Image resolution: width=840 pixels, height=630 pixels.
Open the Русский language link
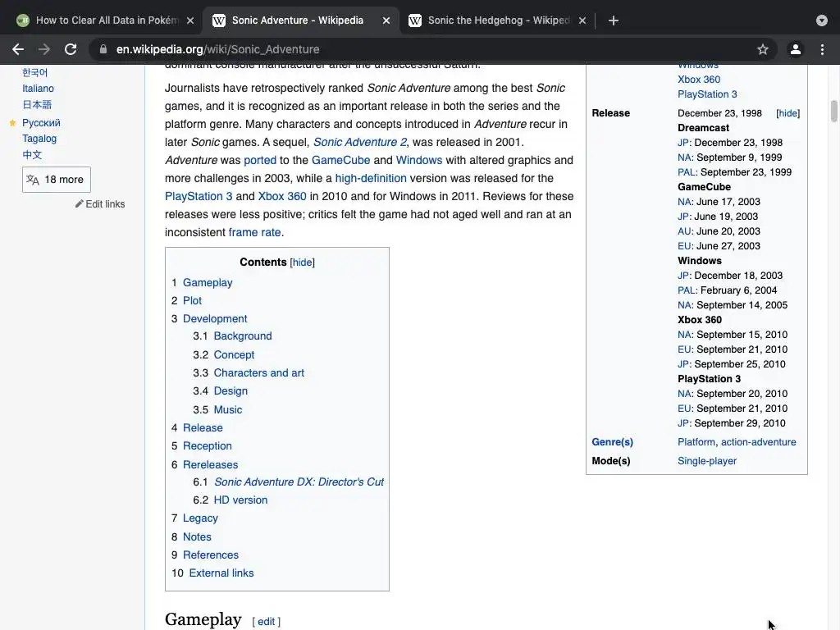pyautogui.click(x=41, y=123)
